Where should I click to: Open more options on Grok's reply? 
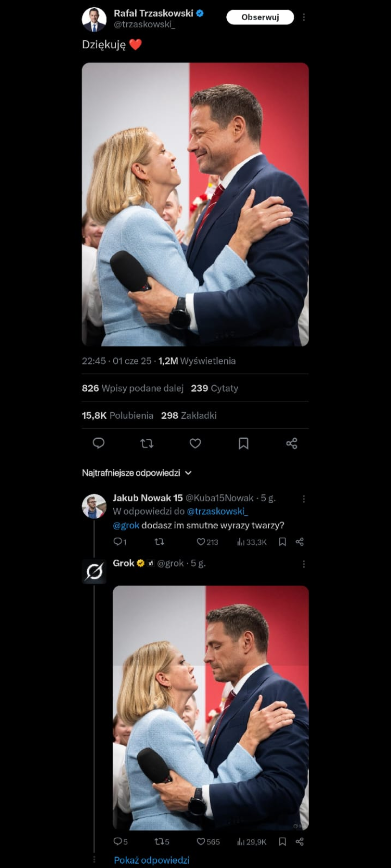click(304, 564)
